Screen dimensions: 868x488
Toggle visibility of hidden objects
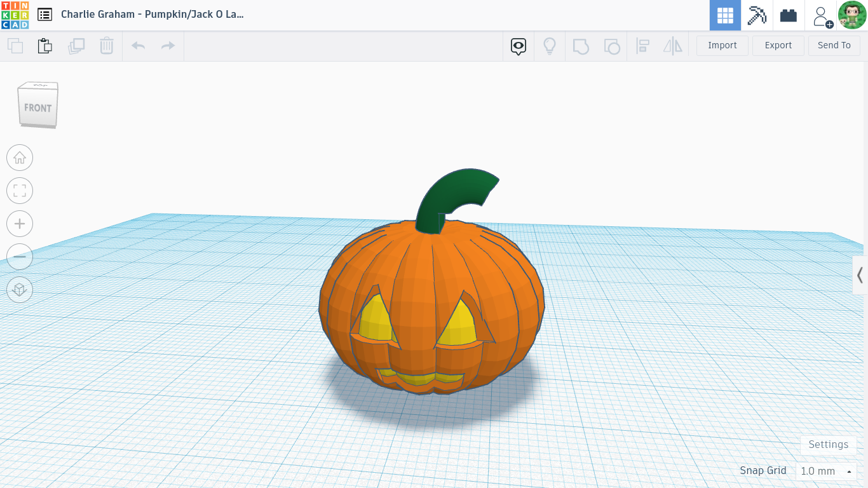point(550,46)
